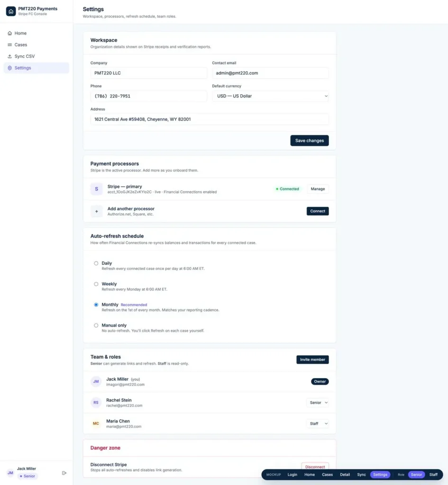Click the Disconnect button in Danger zone

(x=315, y=467)
